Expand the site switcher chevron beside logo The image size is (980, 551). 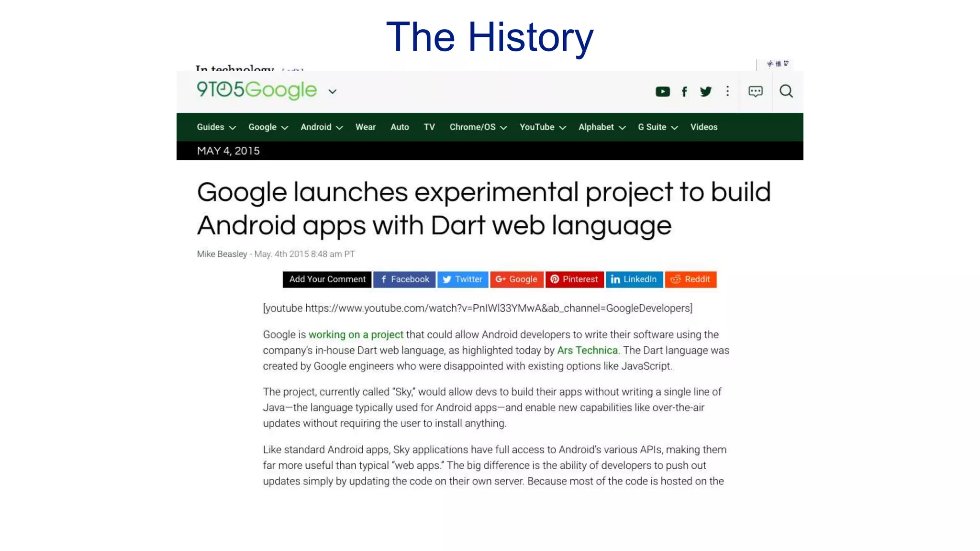pyautogui.click(x=333, y=91)
